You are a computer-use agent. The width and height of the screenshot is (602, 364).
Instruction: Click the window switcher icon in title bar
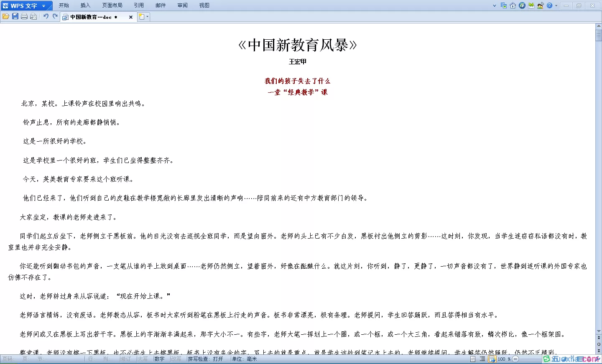click(504, 6)
